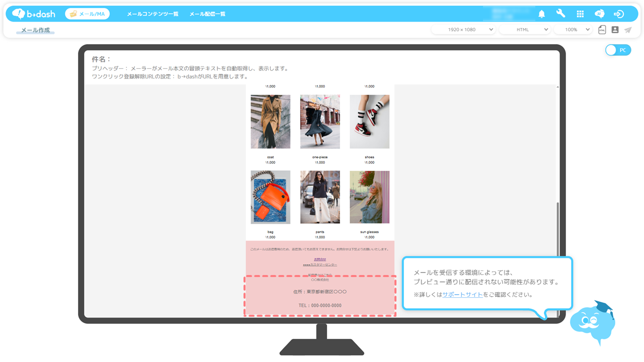Go to メール配信一覧
This screenshot has width=644, height=362.
[x=207, y=14]
